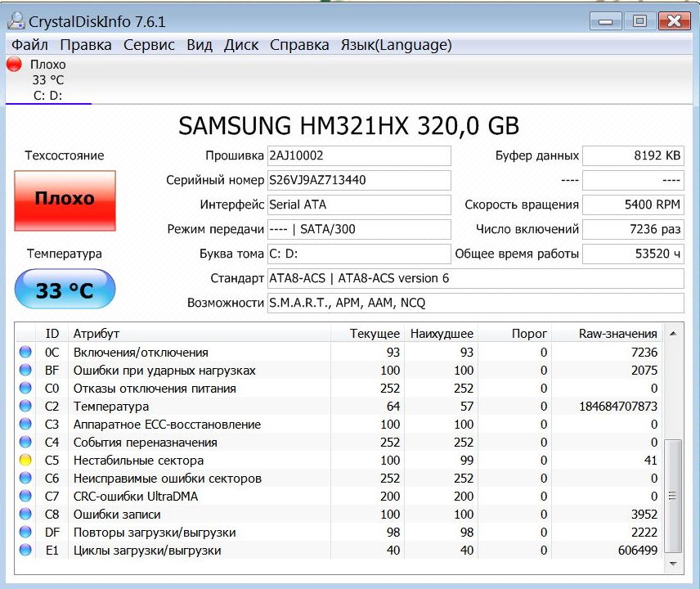Click status dot for row C0 Отказы отключения питания
Viewport: 700px width, 589px height.
pyautogui.click(x=25, y=388)
